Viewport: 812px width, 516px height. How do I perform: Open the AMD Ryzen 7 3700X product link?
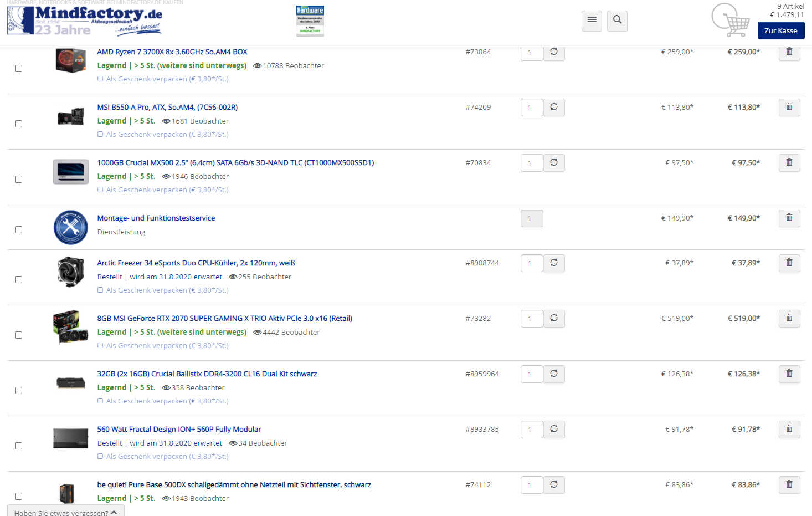172,52
